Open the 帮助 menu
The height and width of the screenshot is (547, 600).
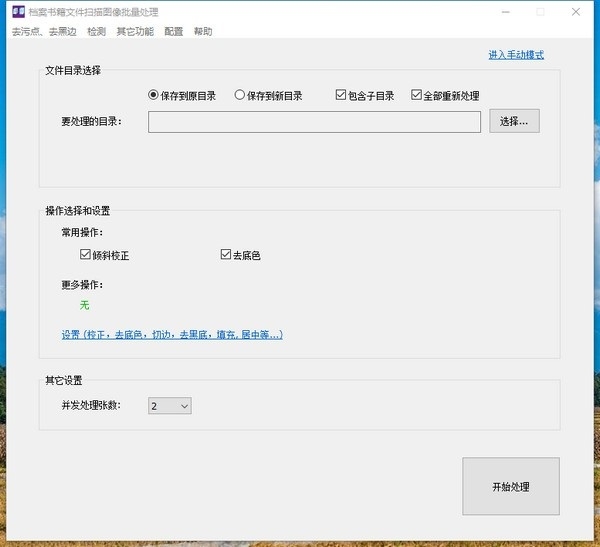pyautogui.click(x=203, y=31)
